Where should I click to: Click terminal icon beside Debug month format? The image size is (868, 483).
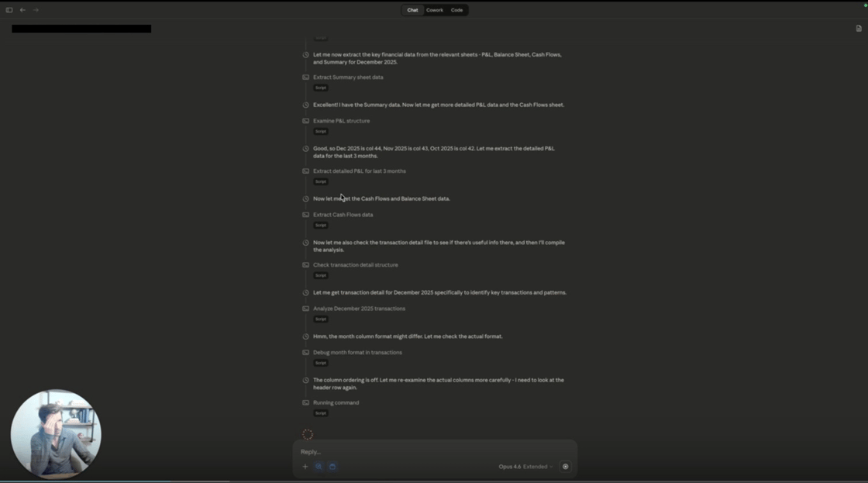305,352
